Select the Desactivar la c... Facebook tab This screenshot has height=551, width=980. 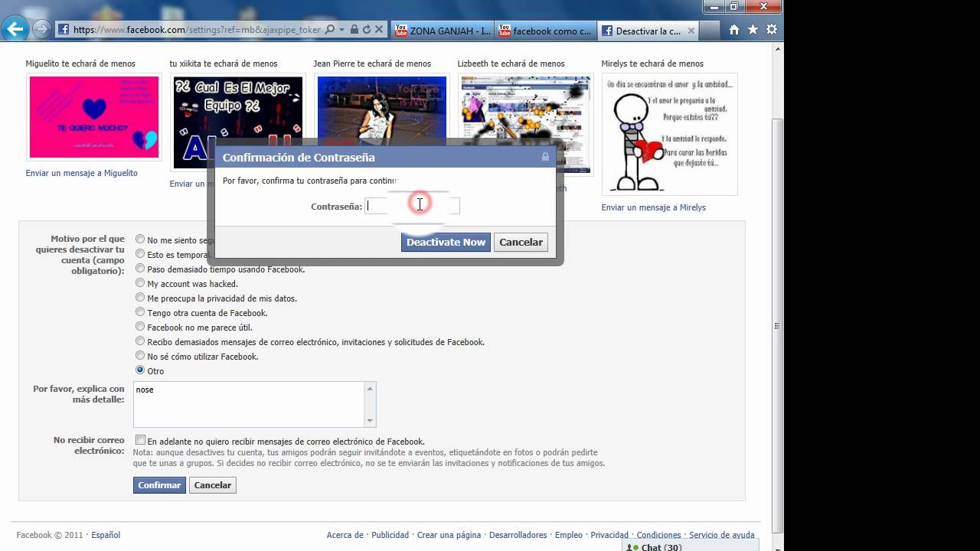pos(648,31)
